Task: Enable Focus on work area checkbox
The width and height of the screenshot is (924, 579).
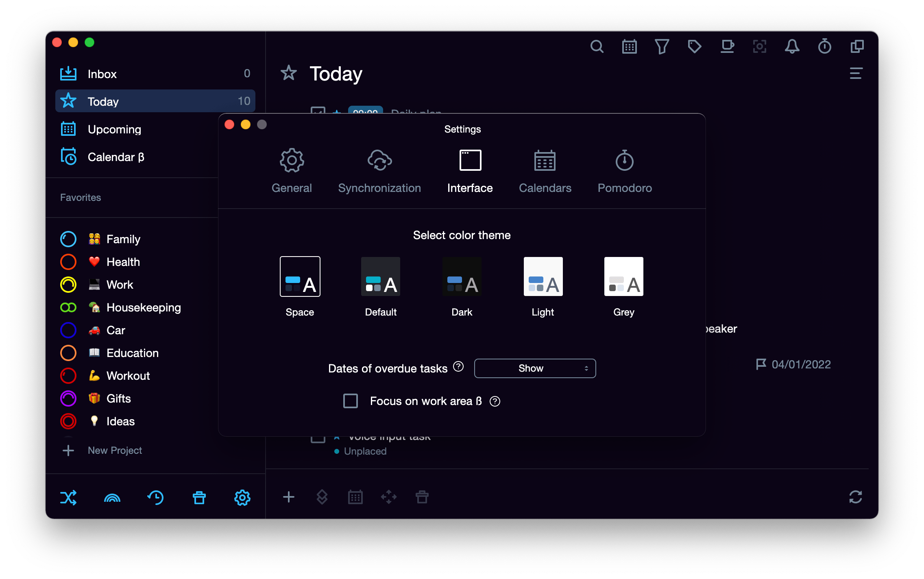Action: 351,401
